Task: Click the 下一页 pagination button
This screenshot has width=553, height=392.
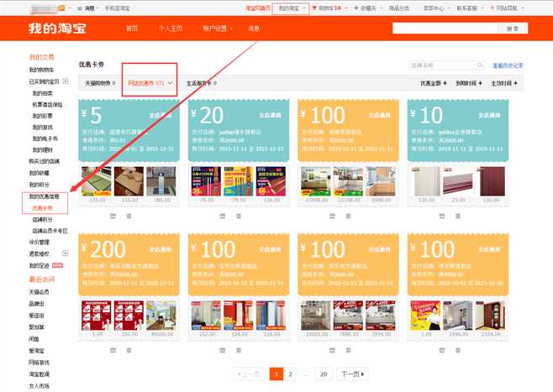Action: pyautogui.click(x=352, y=374)
